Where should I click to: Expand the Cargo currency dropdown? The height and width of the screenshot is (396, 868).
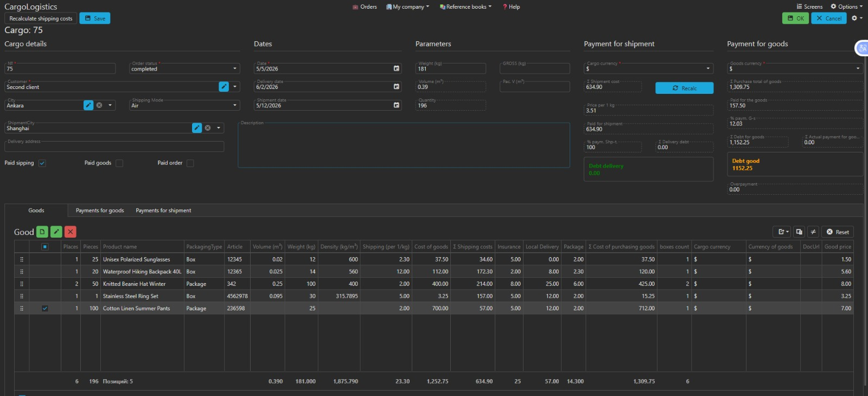click(x=708, y=68)
